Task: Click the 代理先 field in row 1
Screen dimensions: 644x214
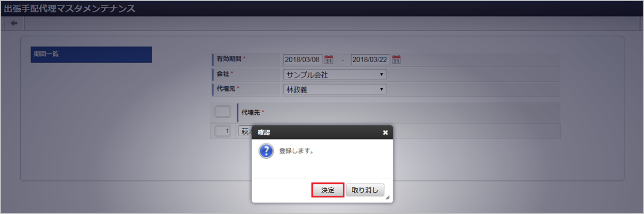Action: (x=245, y=131)
